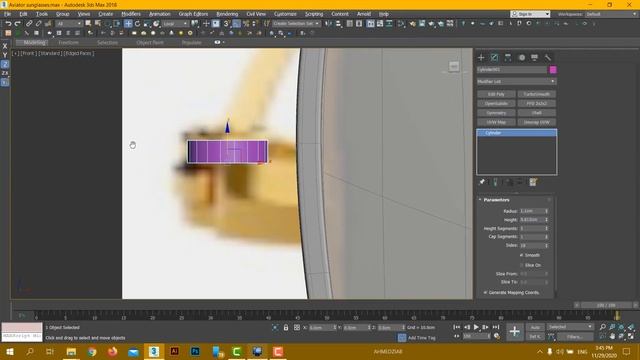Apply the Shell modifier button
The image size is (640, 360).
(x=536, y=113)
